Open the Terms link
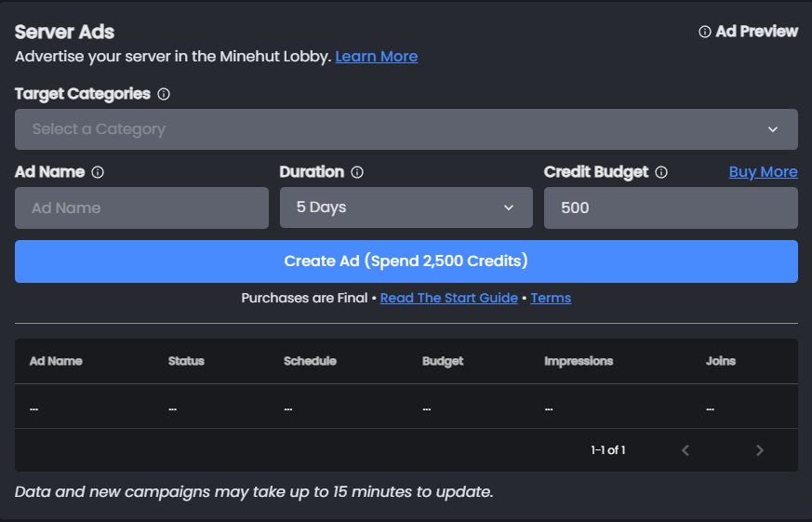 coord(551,298)
